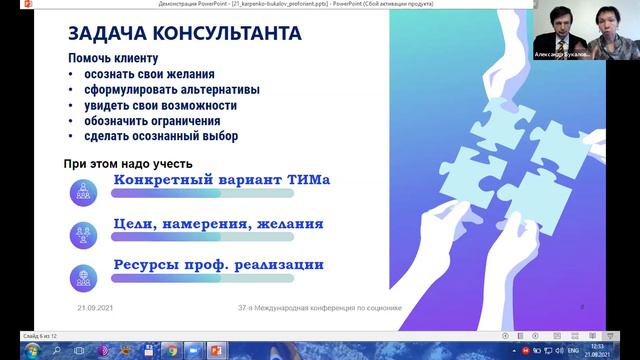Viewport: 640px width, 360px height.
Task: Click "Цели, намерения, желания" label
Action: point(218,224)
